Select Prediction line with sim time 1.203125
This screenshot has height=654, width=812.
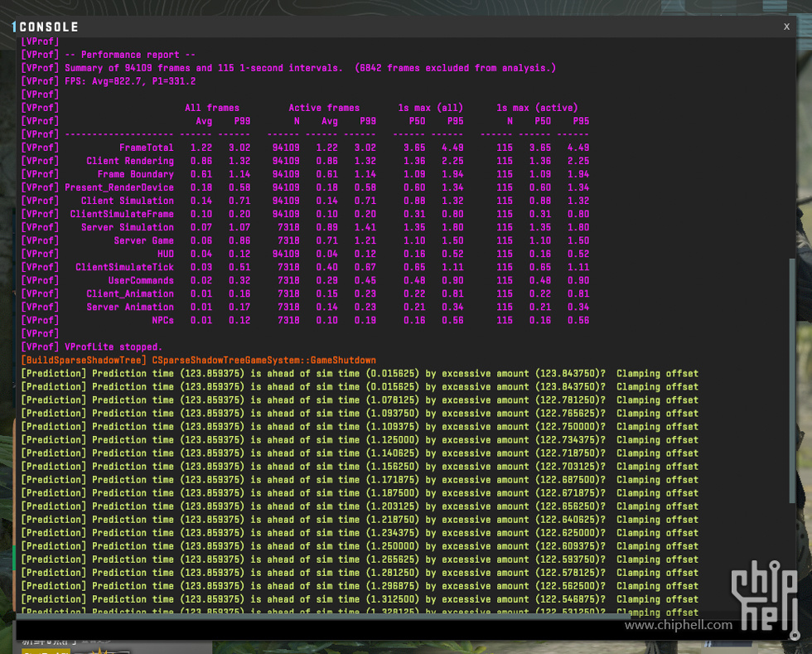(x=360, y=506)
